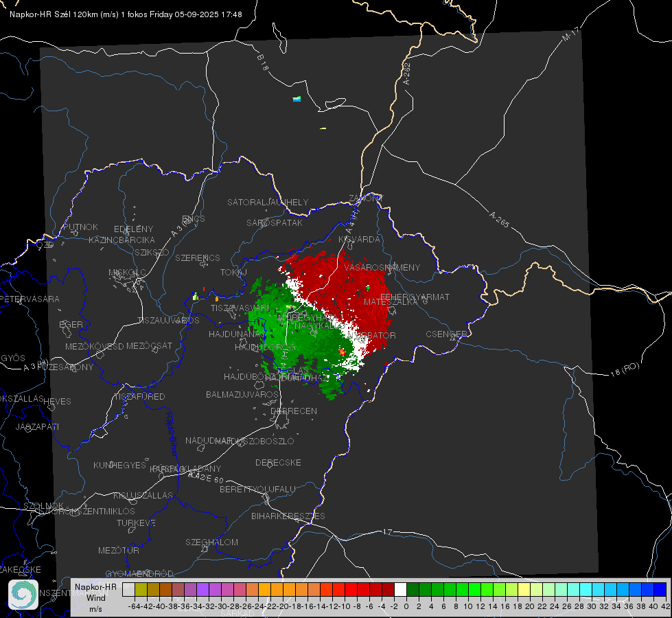Select the deep blue swatch between 40 and 42
The height and width of the screenshot is (618, 672).
[x=660, y=590]
